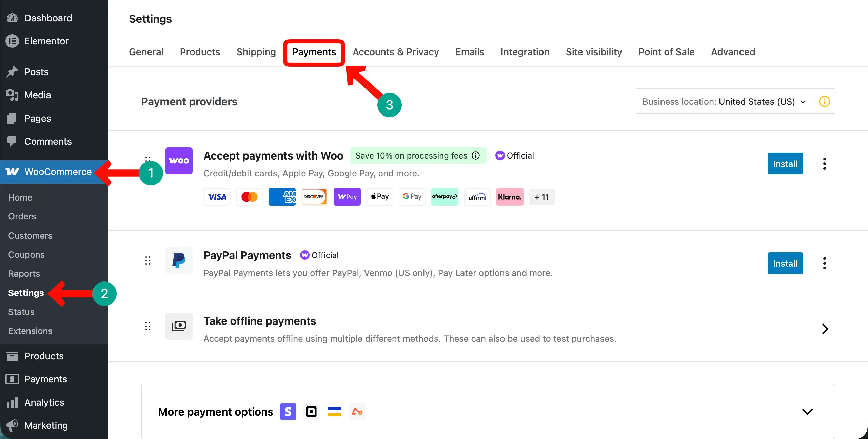Click the Stripe icon in more options
Screen dimensions: 868x439
pyautogui.click(x=288, y=412)
